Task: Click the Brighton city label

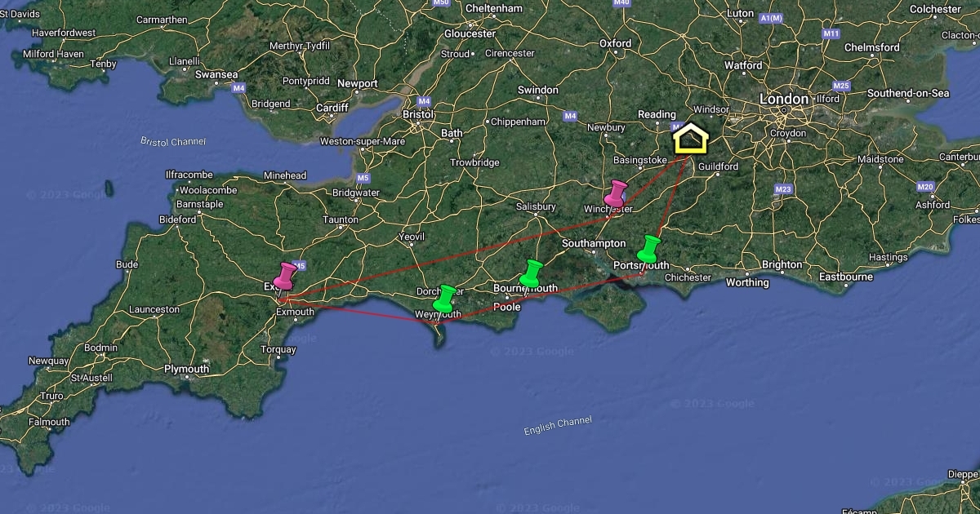Action: (x=782, y=264)
